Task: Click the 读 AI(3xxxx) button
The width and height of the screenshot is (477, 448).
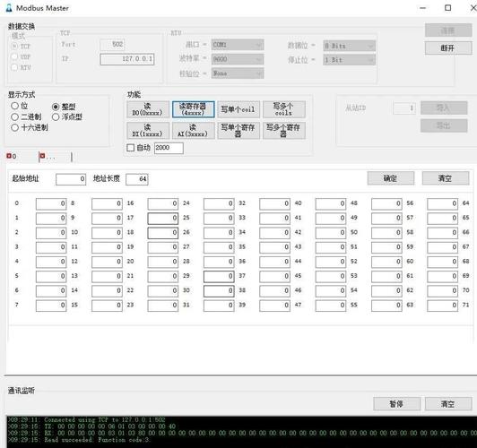Action: 194,131
